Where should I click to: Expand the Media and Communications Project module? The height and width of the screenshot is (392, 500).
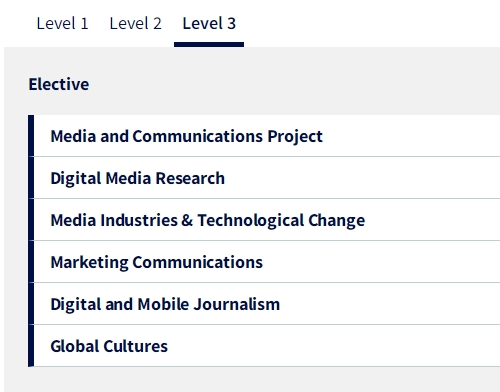click(x=267, y=136)
